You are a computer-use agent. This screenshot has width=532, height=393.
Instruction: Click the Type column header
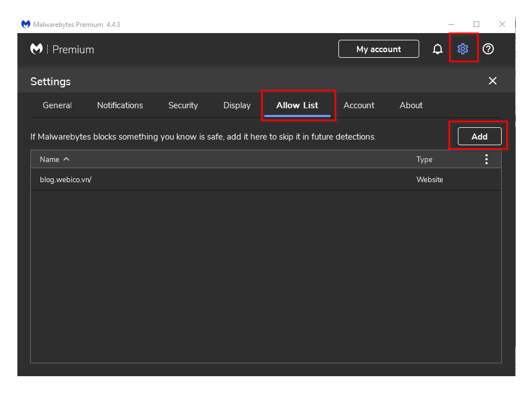pos(424,159)
